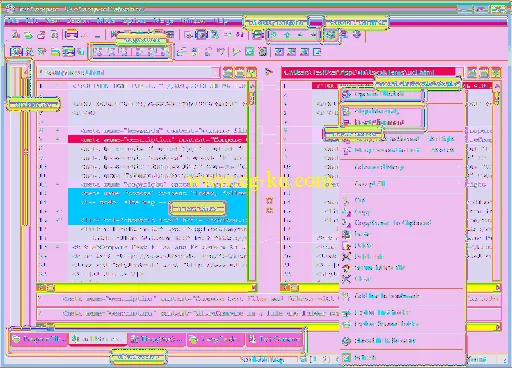Viewport: 512px width, 368px height.
Task: Choose Clear in the context menu
Action: (402, 279)
